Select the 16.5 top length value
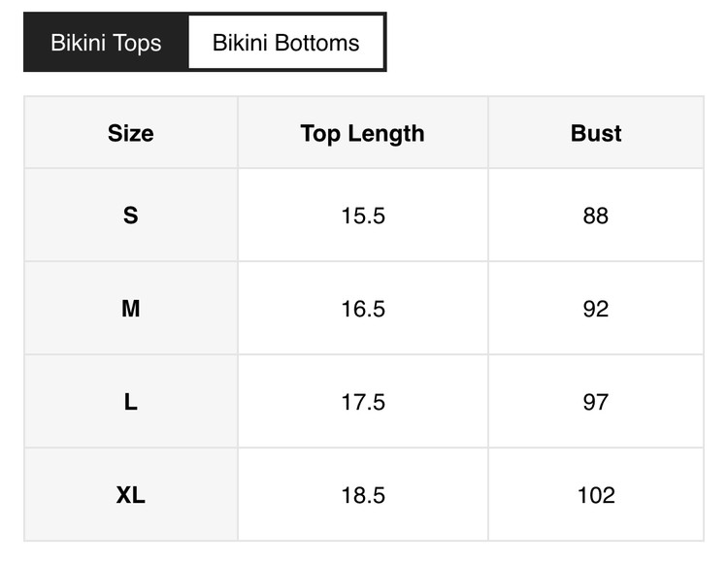The height and width of the screenshot is (564, 728). pyautogui.click(x=363, y=309)
